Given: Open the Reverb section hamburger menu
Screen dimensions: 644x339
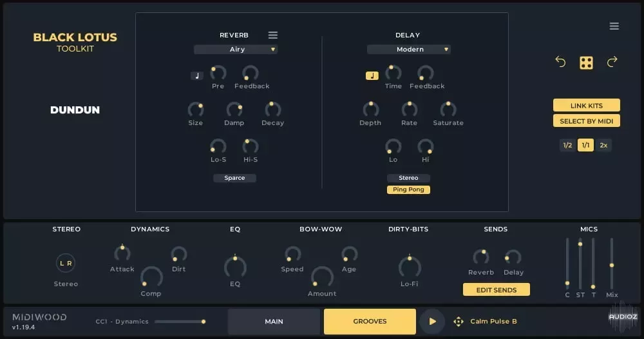Looking at the screenshot, I should (x=273, y=35).
